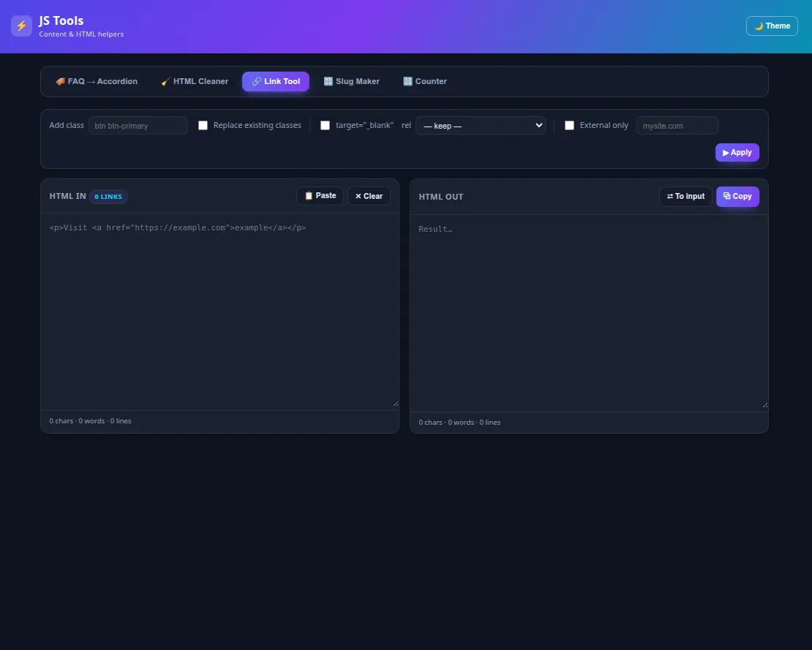Image resolution: width=812 pixels, height=650 pixels.
Task: Click HTML IN's '0 chars · 0 words · 0 lines' text
Action: pyautogui.click(x=90, y=420)
